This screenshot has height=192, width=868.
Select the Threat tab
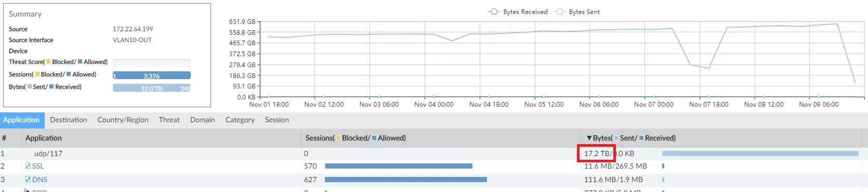[x=169, y=120]
